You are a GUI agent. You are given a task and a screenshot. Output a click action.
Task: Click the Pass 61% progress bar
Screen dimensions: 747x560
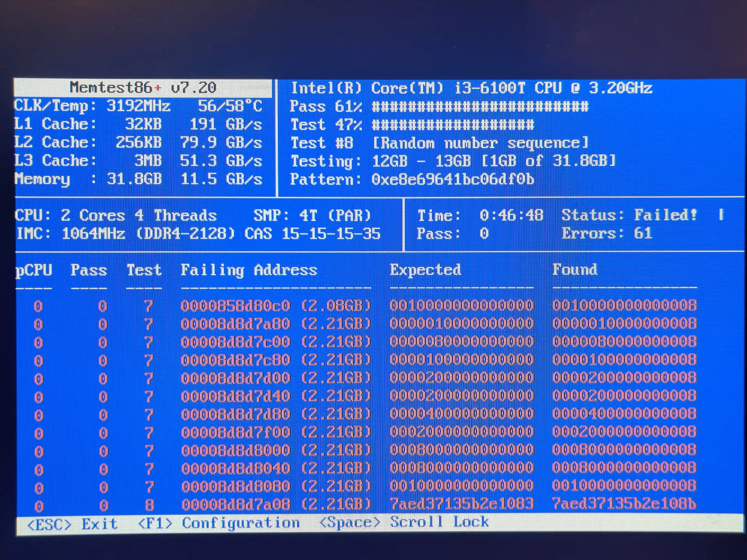coord(480,107)
